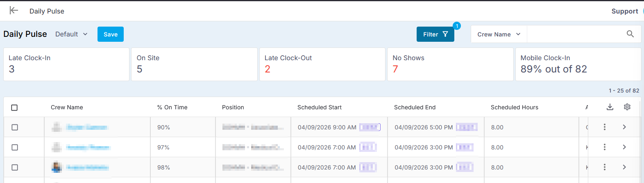Screen dimensions: 644x183
Task: Select the Late Clock-Out card
Action: 322,64
